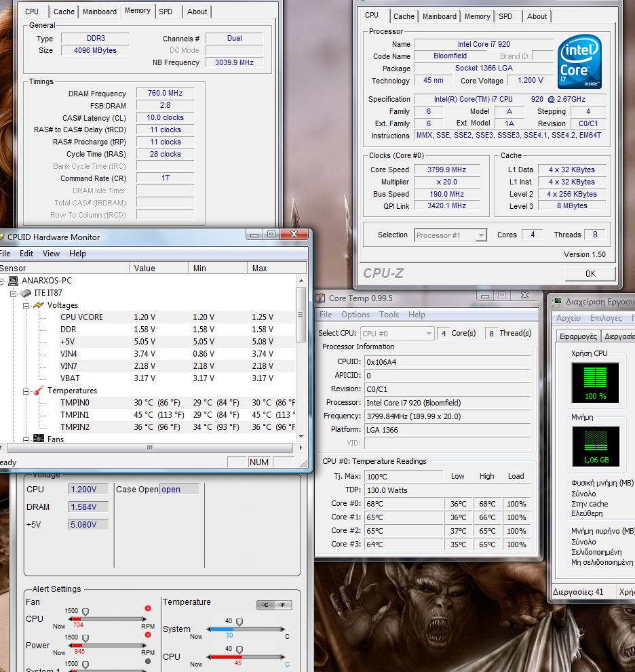Click the Max column header
The height and width of the screenshot is (672, 635).
277,268
